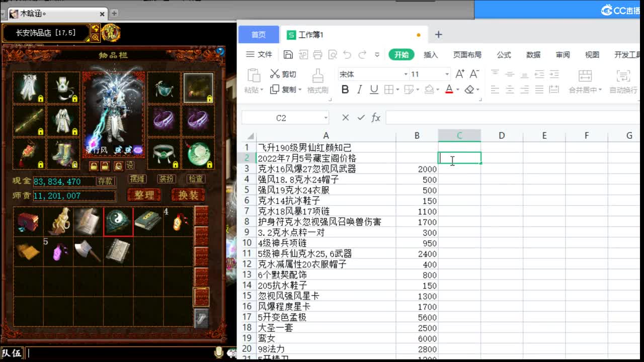Open the font name dropdown (宋体)
The width and height of the screenshot is (644, 362).
pyautogui.click(x=406, y=74)
